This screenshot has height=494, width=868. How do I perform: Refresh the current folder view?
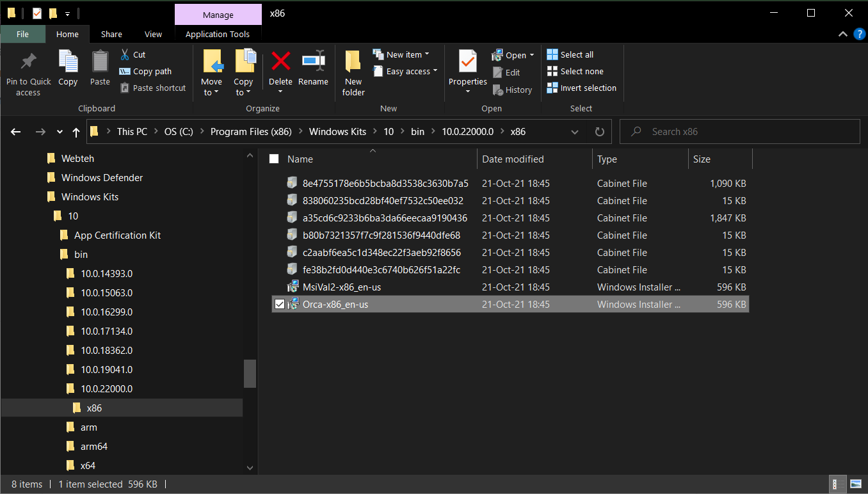[599, 132]
